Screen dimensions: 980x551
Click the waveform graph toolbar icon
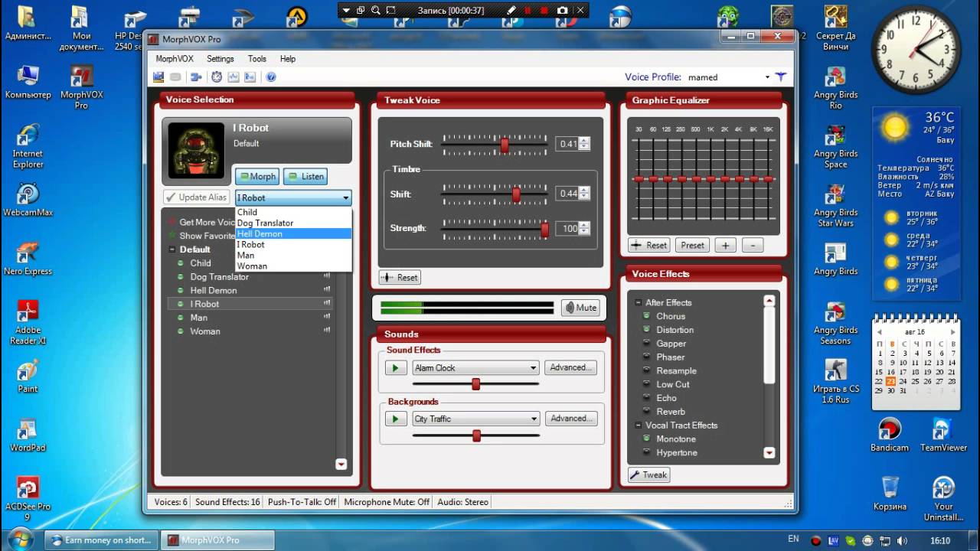pos(234,77)
